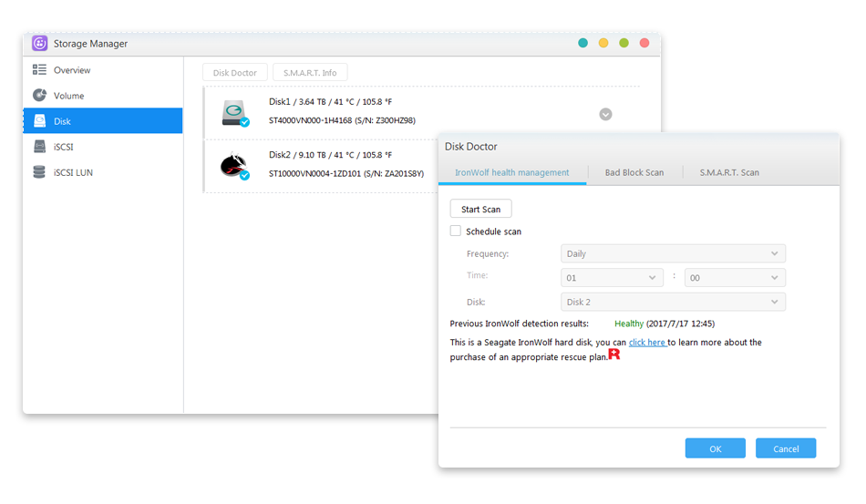Open iSCSI in the sidebar
This screenshot has width=866, height=504.
point(103,147)
